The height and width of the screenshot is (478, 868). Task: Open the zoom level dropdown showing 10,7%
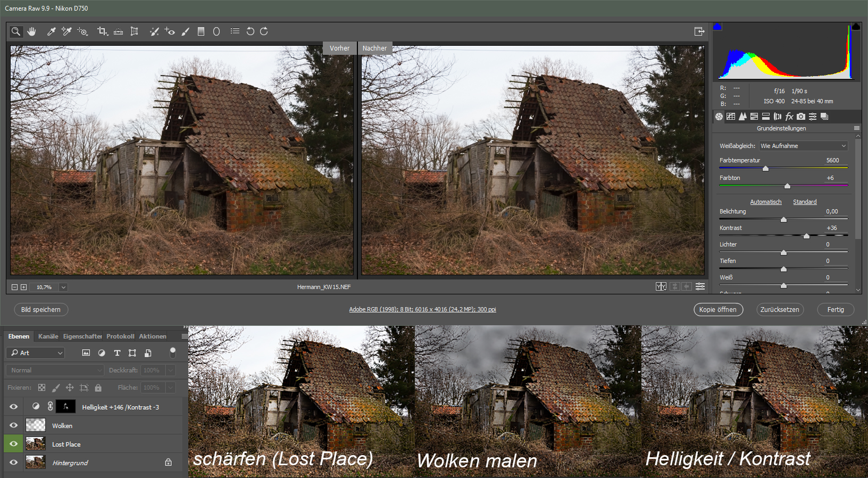63,287
